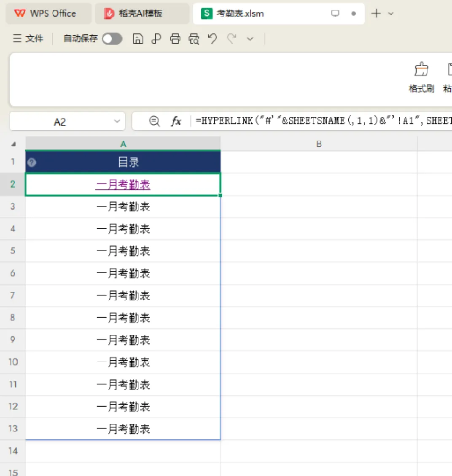The image size is (452, 476).
Task: Click the fx insert function icon
Action: tap(176, 121)
